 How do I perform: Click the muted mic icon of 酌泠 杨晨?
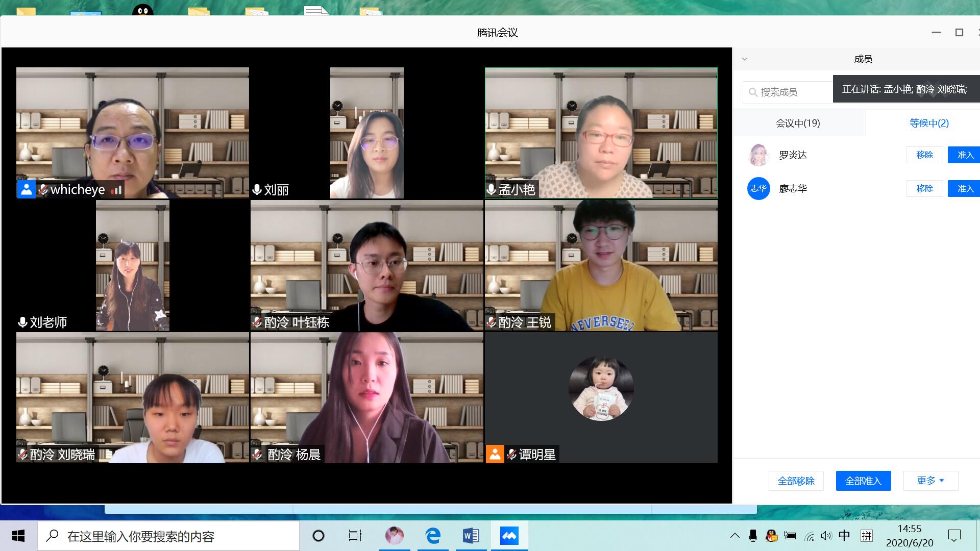pos(257,455)
